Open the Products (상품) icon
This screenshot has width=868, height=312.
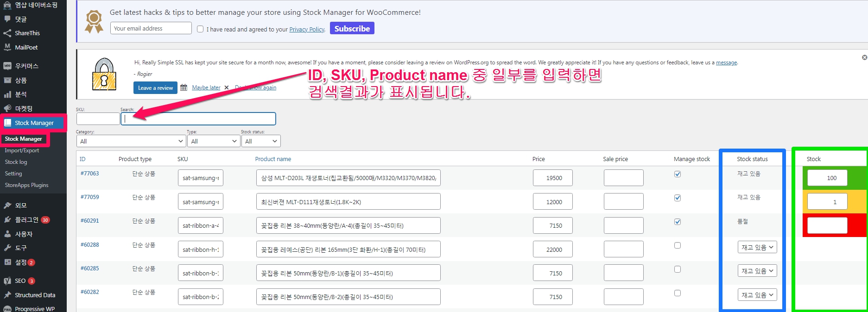[x=7, y=80]
